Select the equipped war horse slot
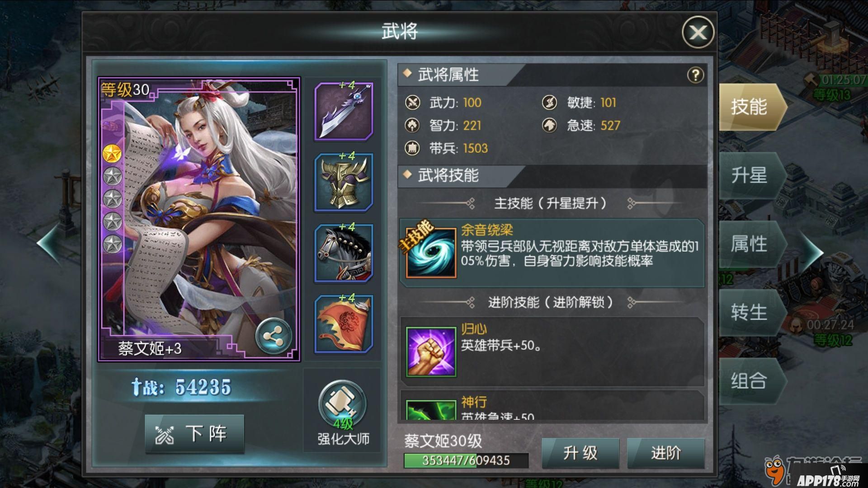Viewport: 868px width, 488px height. click(x=344, y=253)
